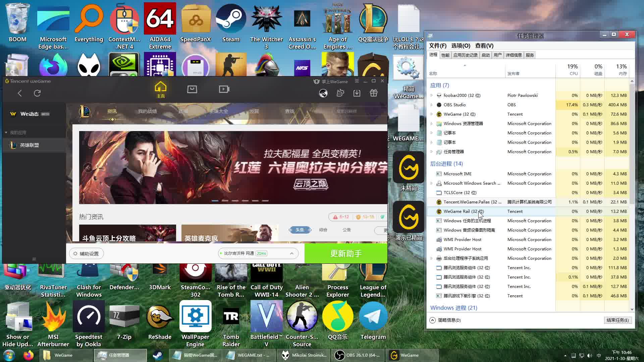Image resolution: width=644 pixels, height=362 pixels.
Task: Open Steam desktop shortcut
Action: point(231,23)
